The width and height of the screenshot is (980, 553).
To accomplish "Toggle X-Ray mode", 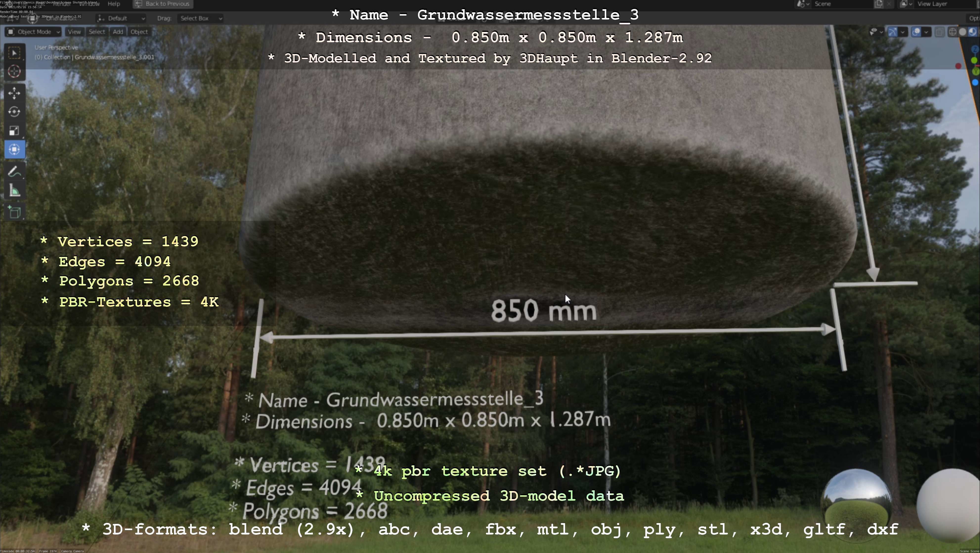I will pyautogui.click(x=939, y=32).
